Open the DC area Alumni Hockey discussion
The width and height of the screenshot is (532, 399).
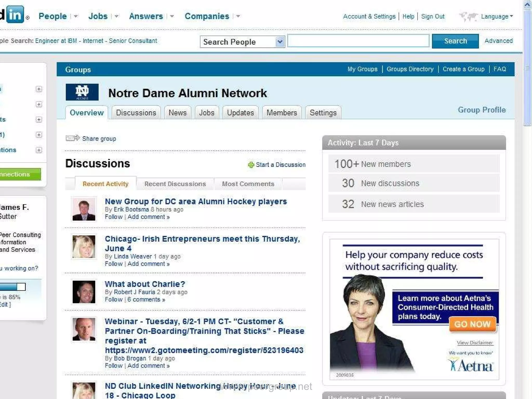196,201
